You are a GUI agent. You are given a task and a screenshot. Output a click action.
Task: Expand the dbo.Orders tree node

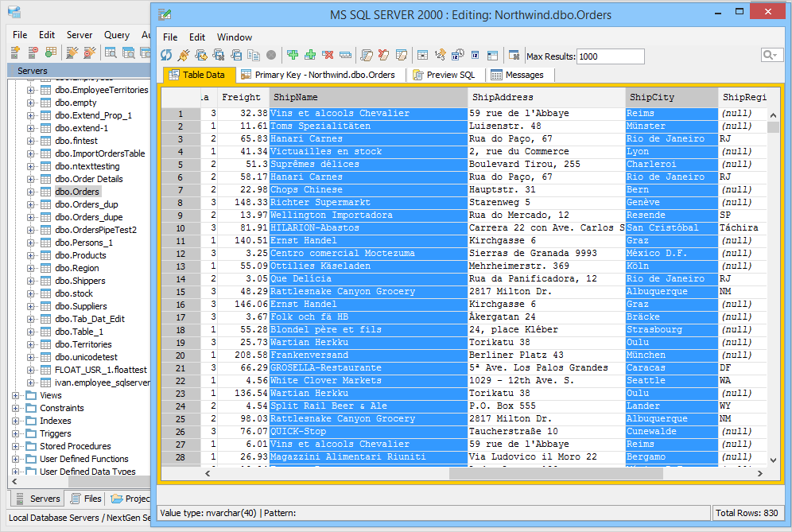point(31,192)
